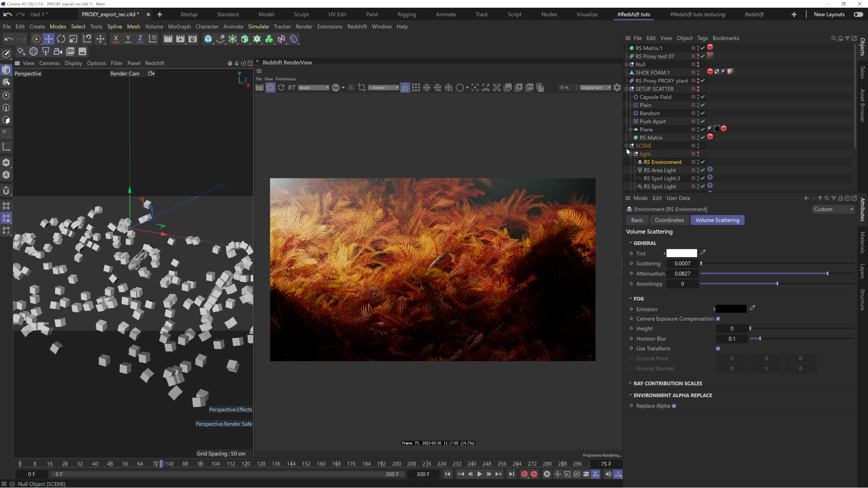Click the Basic tab button

pos(637,220)
